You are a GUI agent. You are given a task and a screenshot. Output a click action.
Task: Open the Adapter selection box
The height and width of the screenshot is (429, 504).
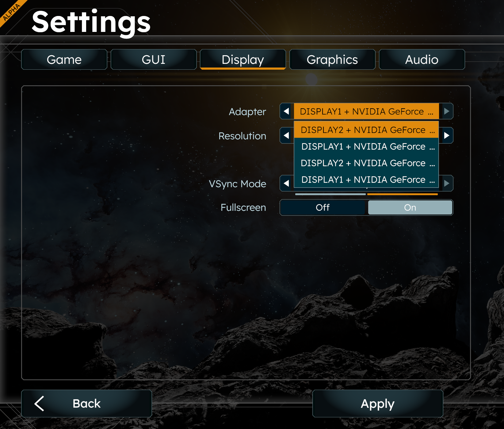coord(366,111)
